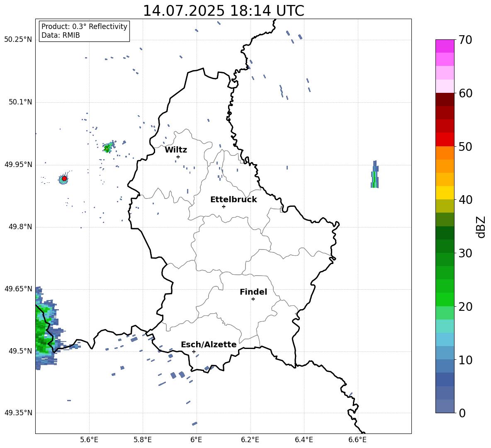Click the 30 value on colorbar
The height and width of the screenshot is (448, 491).
pyautogui.click(x=465, y=253)
